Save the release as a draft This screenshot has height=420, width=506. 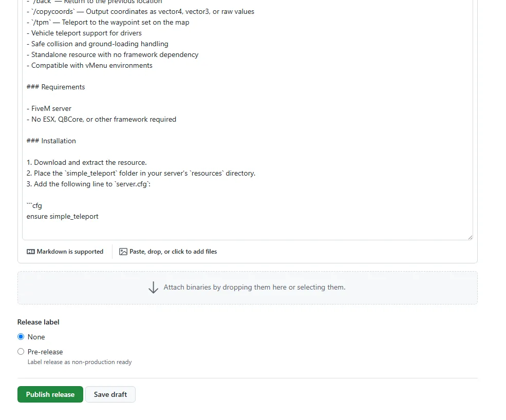pyautogui.click(x=110, y=394)
